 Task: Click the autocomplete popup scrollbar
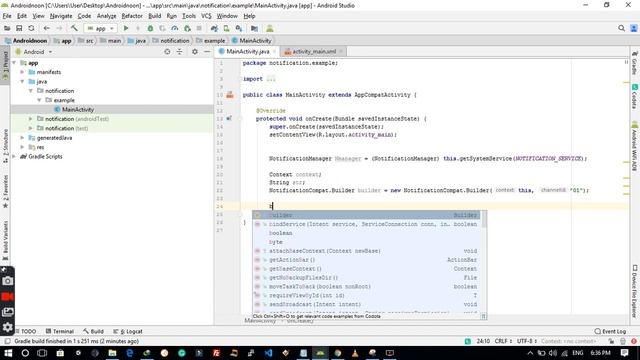click(484, 220)
